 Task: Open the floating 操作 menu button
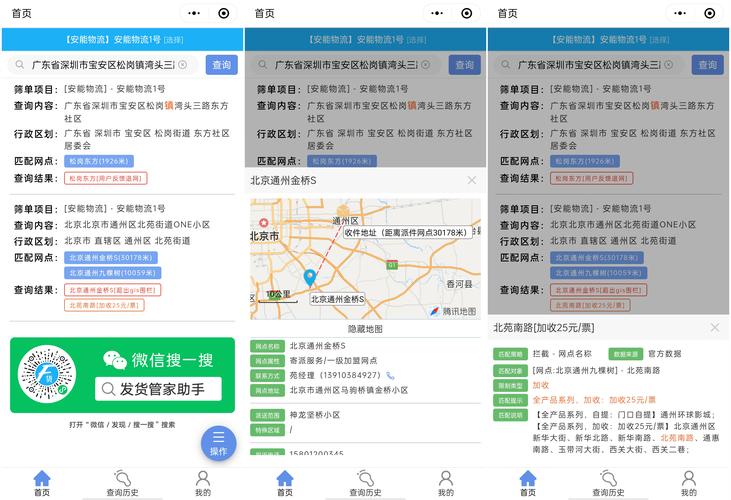[x=219, y=443]
